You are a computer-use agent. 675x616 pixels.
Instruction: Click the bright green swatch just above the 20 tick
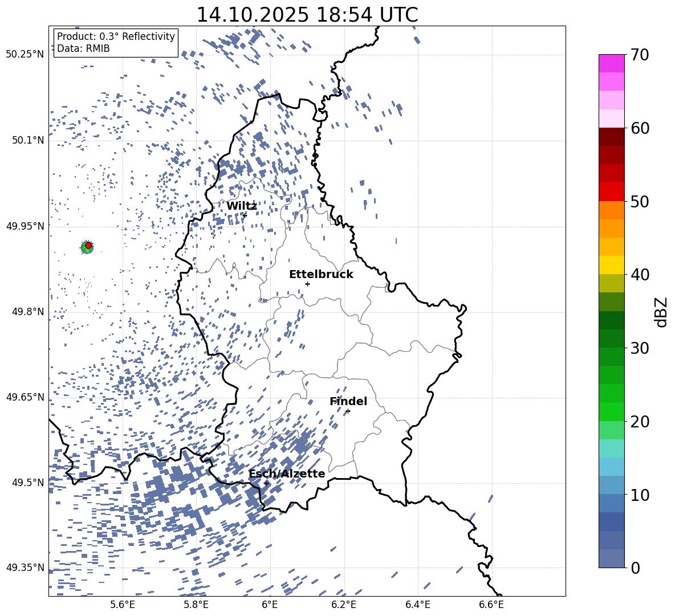click(x=612, y=411)
